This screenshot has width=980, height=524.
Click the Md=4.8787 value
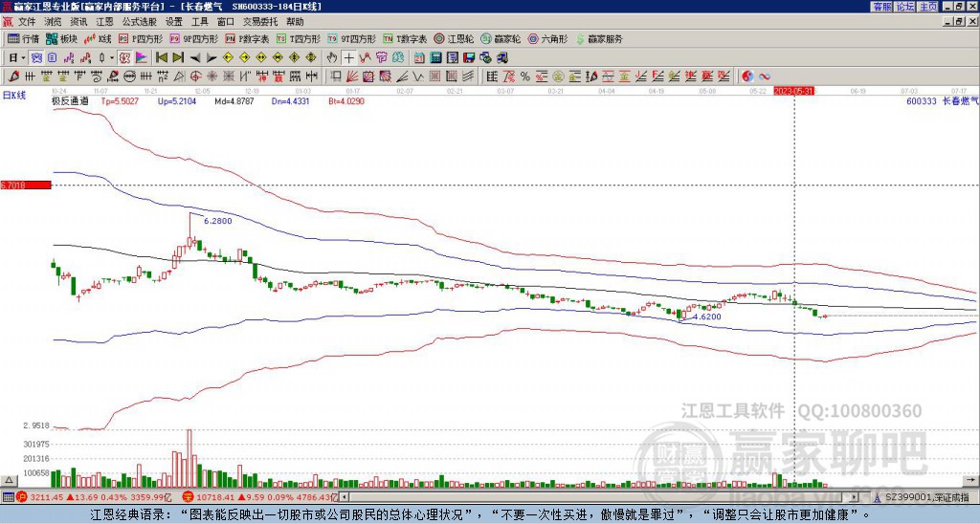tap(234, 100)
